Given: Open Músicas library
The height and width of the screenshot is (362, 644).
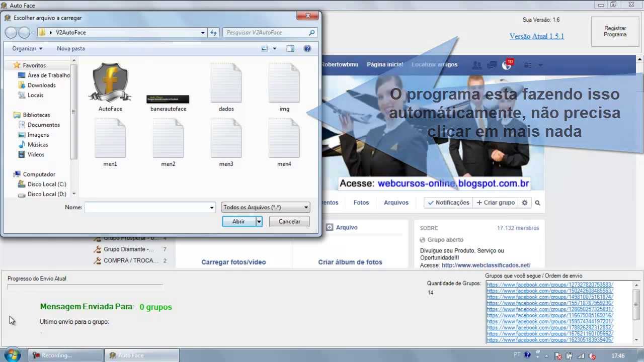Looking at the screenshot, I should point(38,145).
